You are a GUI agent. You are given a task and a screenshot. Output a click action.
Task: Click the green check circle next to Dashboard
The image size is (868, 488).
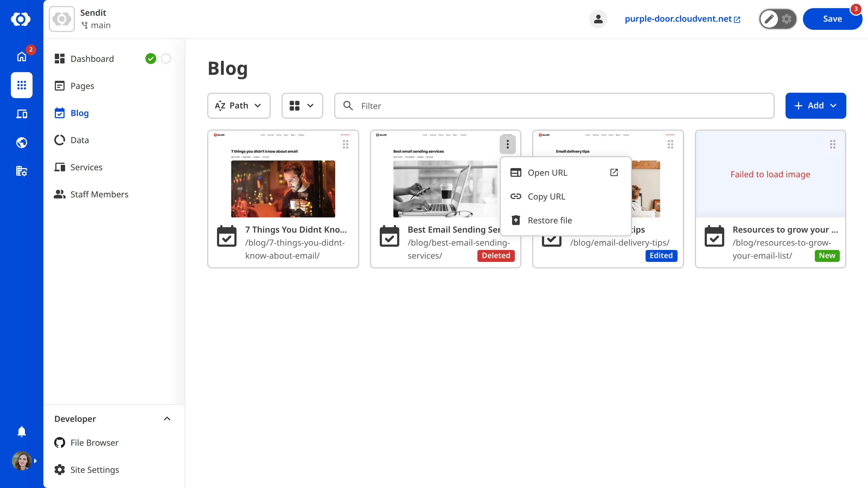coord(151,59)
